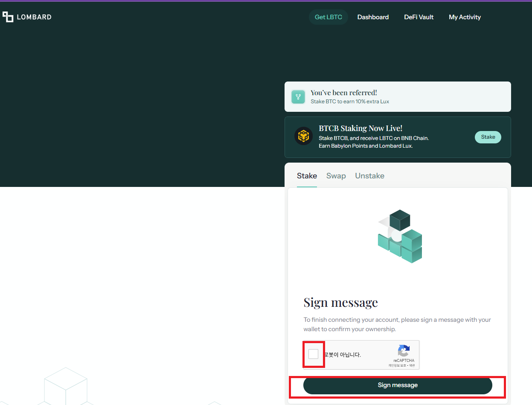
Task: Open the DeFi Vault page
Action: (x=419, y=17)
